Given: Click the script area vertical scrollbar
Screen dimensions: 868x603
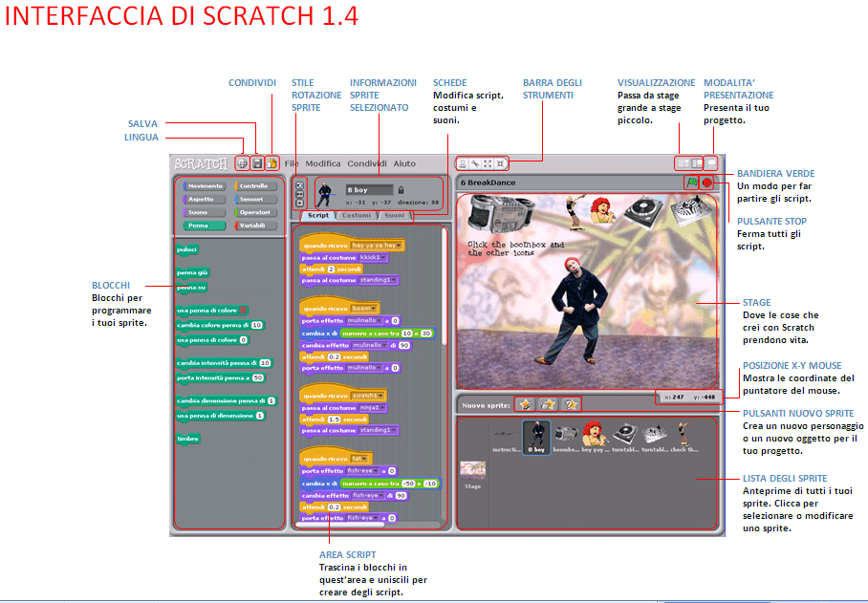Looking at the screenshot, I should [444, 288].
